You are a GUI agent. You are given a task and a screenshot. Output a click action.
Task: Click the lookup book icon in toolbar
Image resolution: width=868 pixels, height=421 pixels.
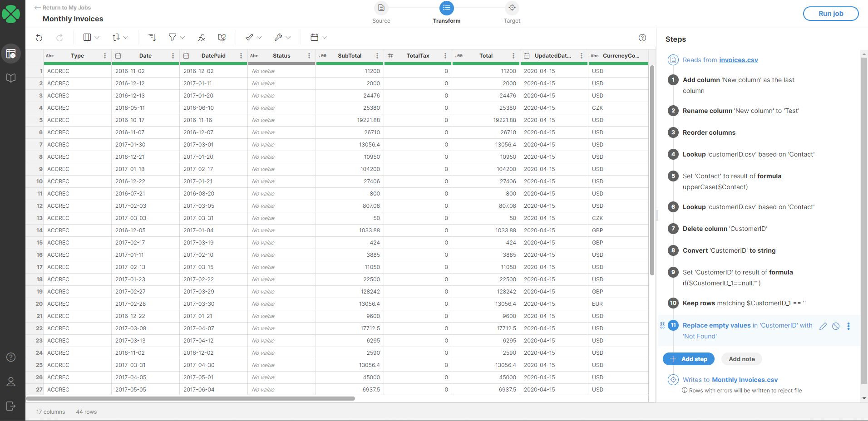tap(222, 38)
